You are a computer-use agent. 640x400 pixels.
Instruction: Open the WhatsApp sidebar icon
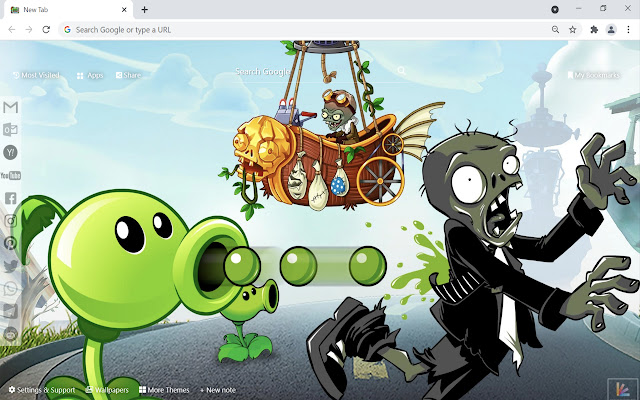tap(11, 289)
